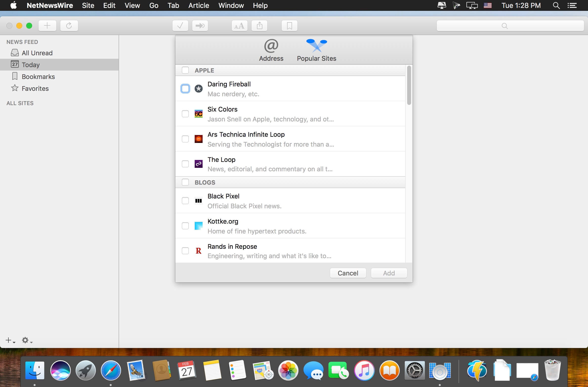Screen dimensions: 588x387
Task: Click the add site plus toolbar button
Action: (47, 26)
